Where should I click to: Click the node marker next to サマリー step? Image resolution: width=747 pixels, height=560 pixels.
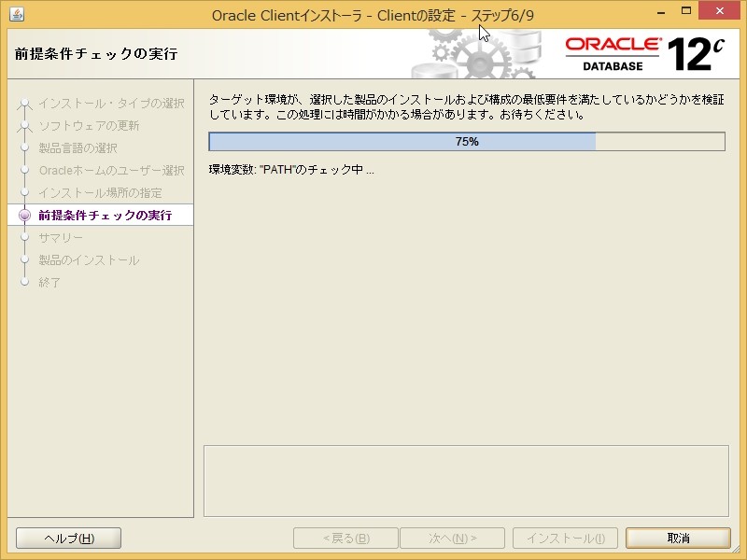26,237
